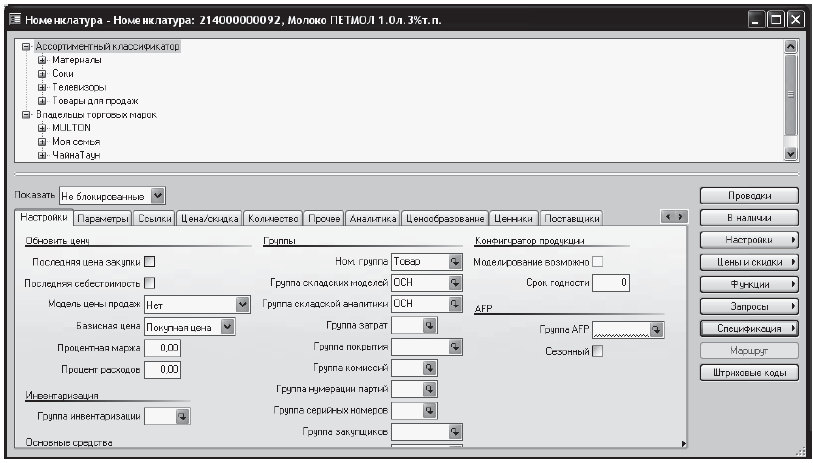The image size is (813, 463).
Task: Open lookup icon for Группа покрытия
Action: (455, 346)
